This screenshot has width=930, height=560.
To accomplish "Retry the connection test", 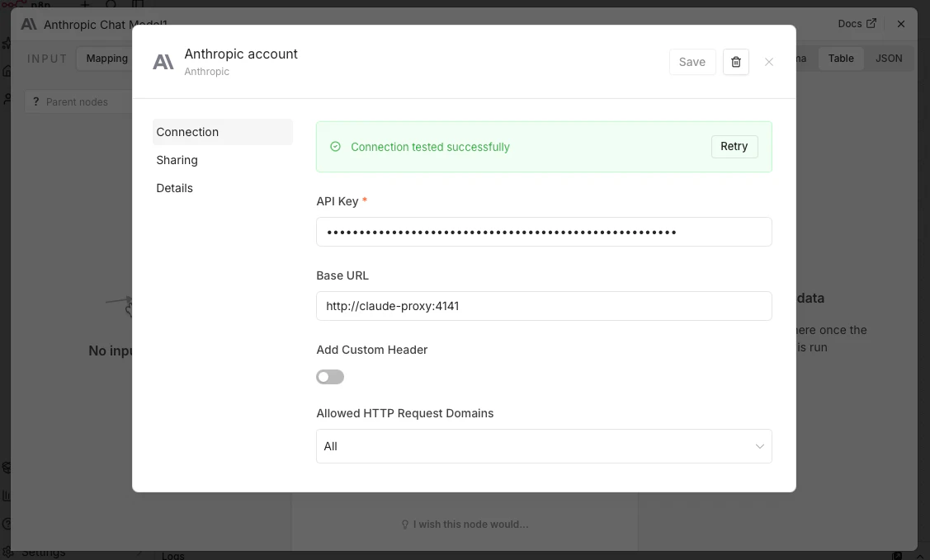I will click(x=734, y=146).
